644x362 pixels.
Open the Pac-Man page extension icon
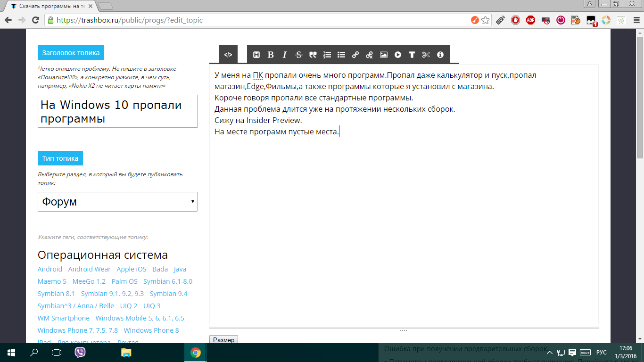(x=576, y=20)
